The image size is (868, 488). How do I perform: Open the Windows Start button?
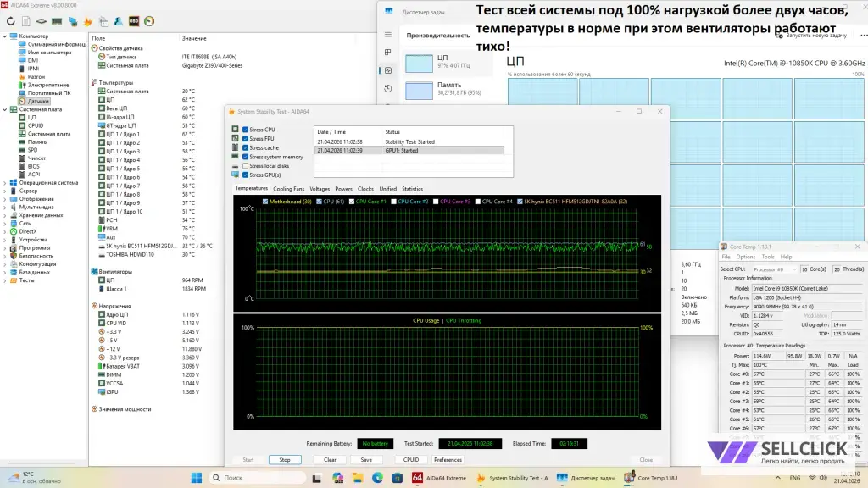point(196,477)
